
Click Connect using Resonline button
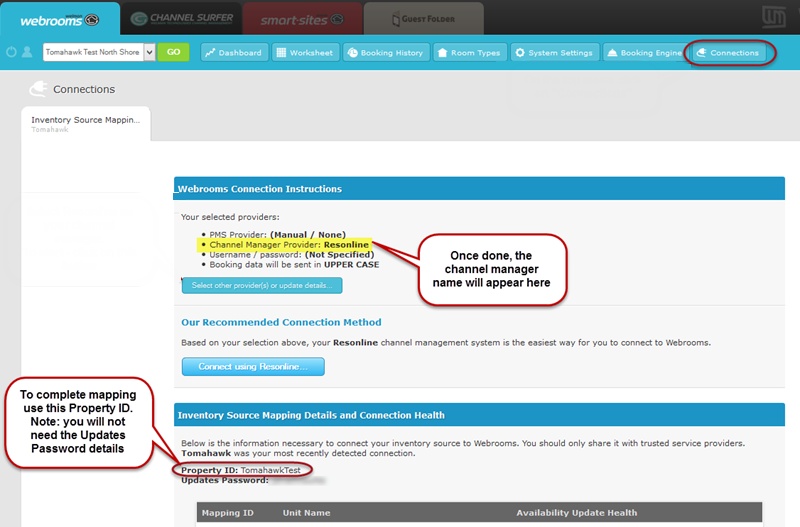[253, 366]
